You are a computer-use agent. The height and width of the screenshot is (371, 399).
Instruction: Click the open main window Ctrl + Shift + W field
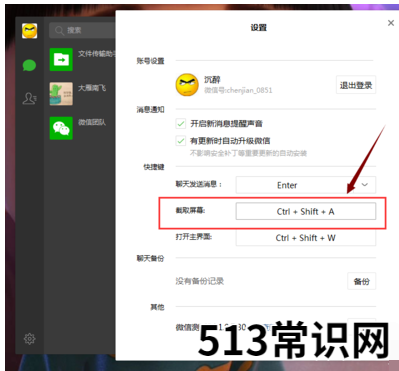[x=306, y=238]
